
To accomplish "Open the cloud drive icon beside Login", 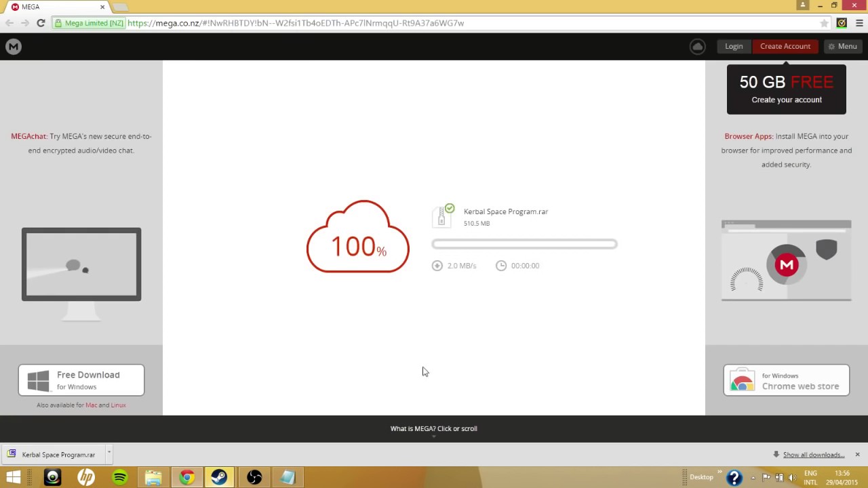I will pyautogui.click(x=697, y=46).
